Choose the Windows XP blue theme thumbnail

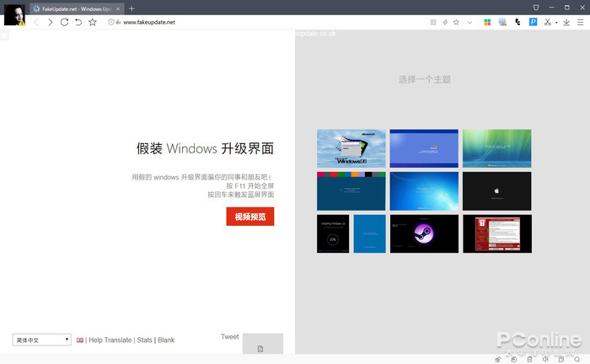pyautogui.click(x=424, y=148)
